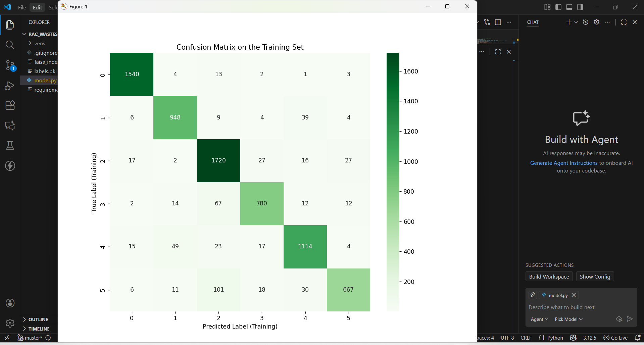The width and height of the screenshot is (644, 345).
Task: Open the Extensions view
Action: [10, 105]
